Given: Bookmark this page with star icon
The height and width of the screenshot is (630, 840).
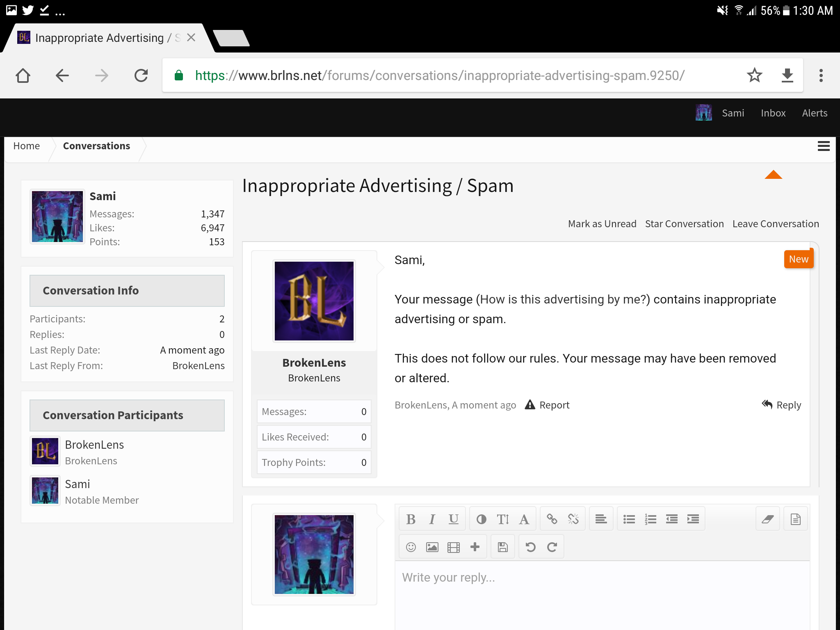Looking at the screenshot, I should [x=754, y=75].
